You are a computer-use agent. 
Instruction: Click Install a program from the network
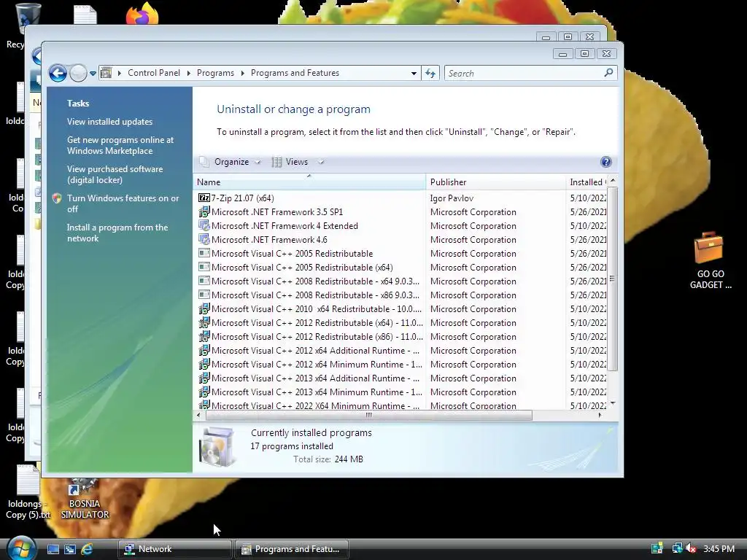click(117, 233)
